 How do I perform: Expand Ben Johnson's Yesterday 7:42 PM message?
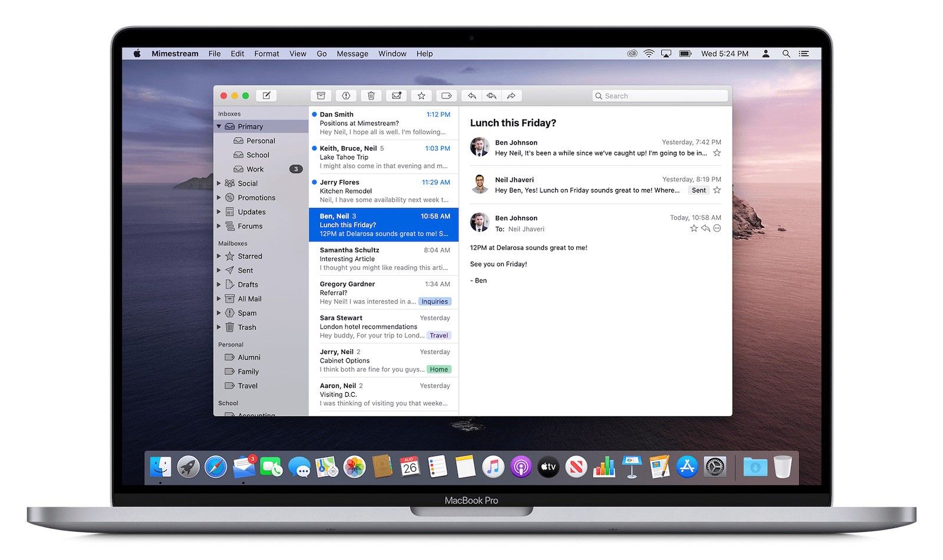pos(595,147)
